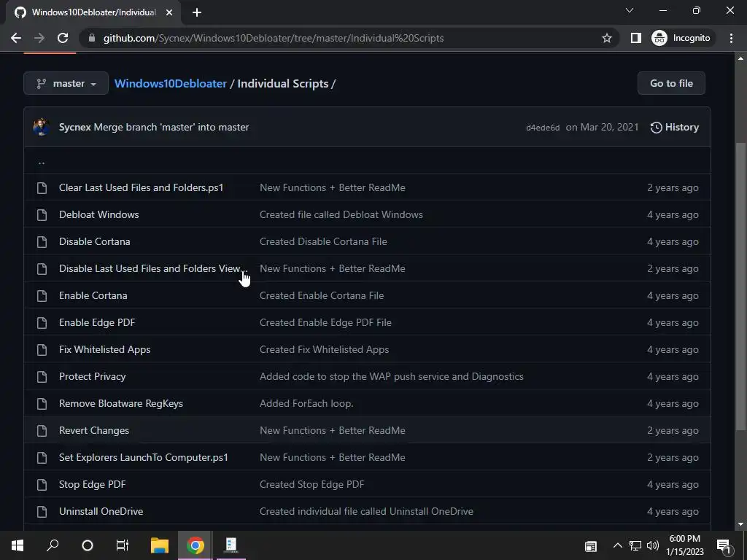
Task: Open Protect Privacy file
Action: [x=93, y=377]
